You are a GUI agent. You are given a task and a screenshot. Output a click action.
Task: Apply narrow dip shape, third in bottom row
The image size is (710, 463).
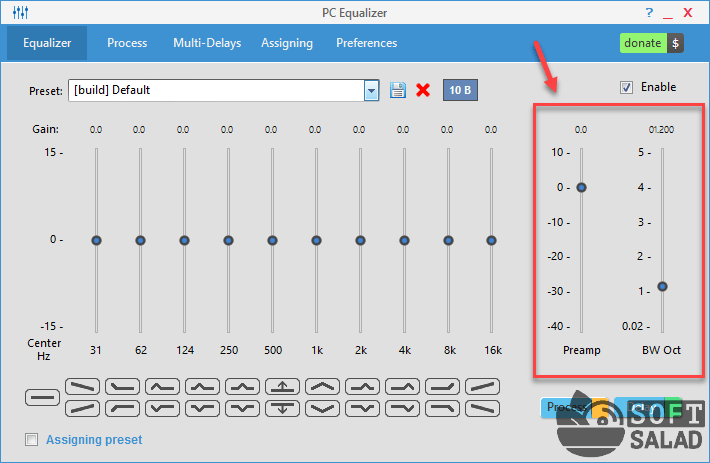click(x=163, y=409)
